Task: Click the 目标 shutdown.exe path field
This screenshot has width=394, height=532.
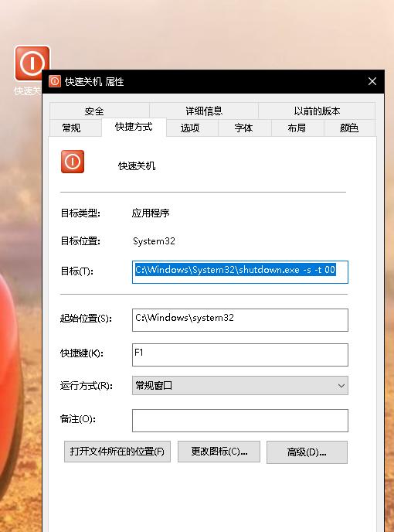Action: coord(240,271)
